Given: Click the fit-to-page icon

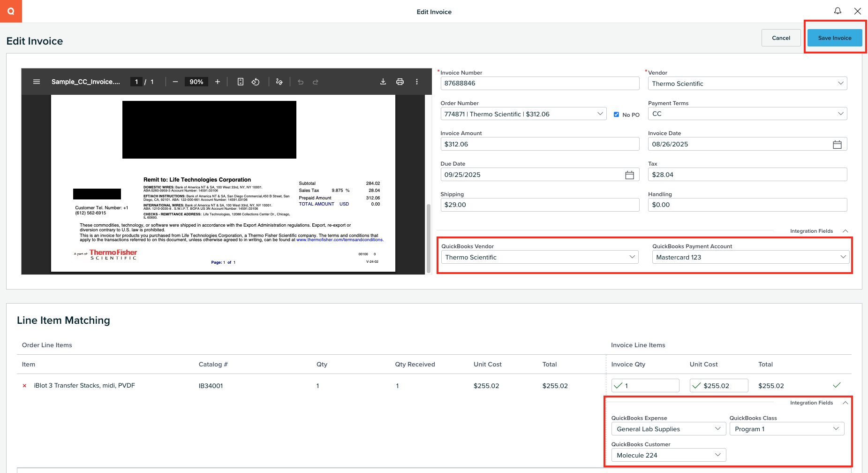Looking at the screenshot, I should [x=241, y=82].
